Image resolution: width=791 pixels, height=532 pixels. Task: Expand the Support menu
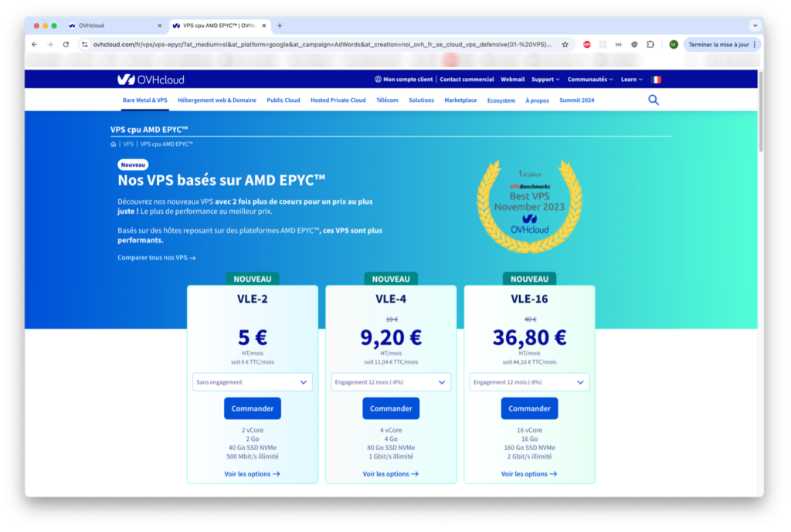(x=545, y=80)
